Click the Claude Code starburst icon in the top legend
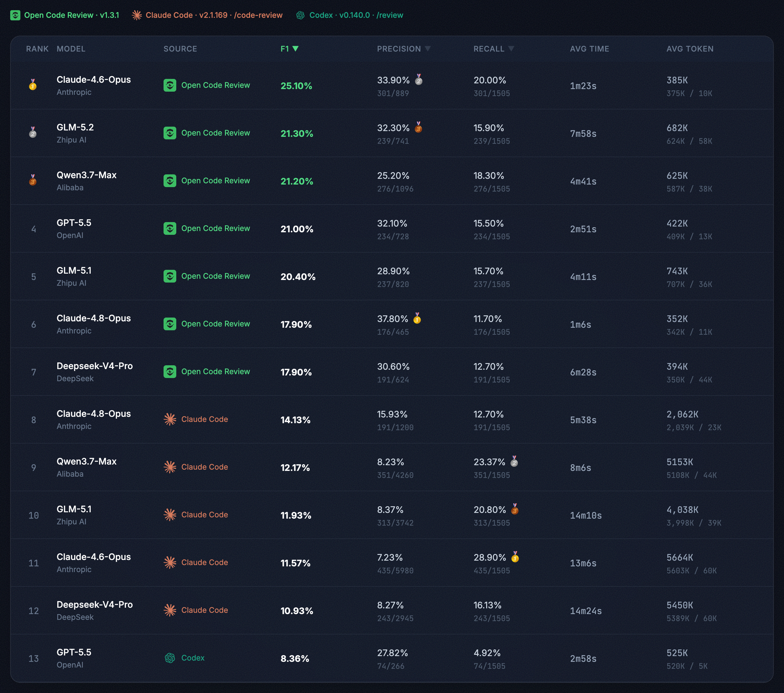The image size is (784, 693). (x=136, y=15)
